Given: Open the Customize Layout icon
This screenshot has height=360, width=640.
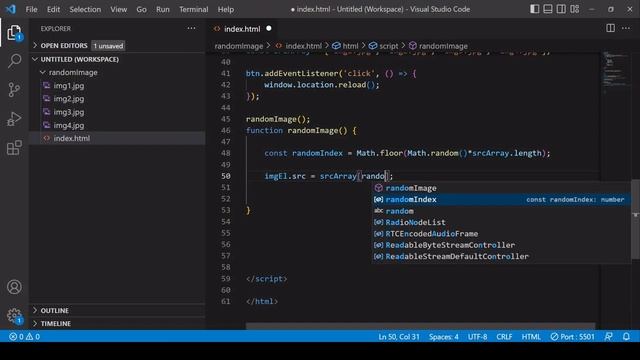Looking at the screenshot, I should tap(575, 9).
